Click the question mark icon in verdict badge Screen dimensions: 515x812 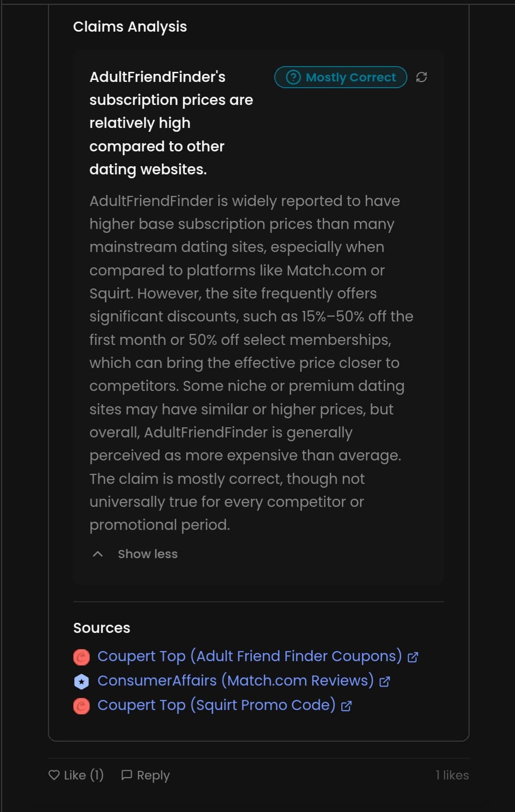pos(293,77)
